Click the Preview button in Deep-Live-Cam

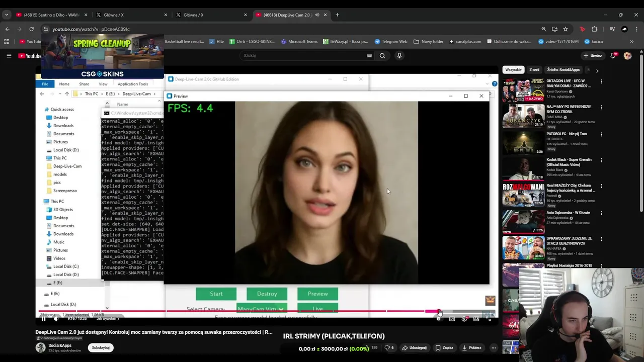[318, 294]
